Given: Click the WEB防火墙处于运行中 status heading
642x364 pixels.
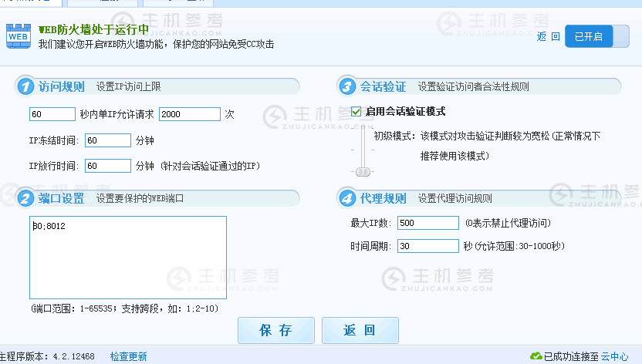Looking at the screenshot, I should click(x=93, y=29).
